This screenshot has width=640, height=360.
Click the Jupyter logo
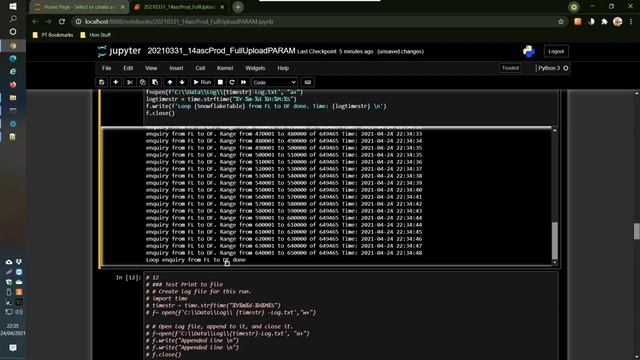(x=119, y=51)
